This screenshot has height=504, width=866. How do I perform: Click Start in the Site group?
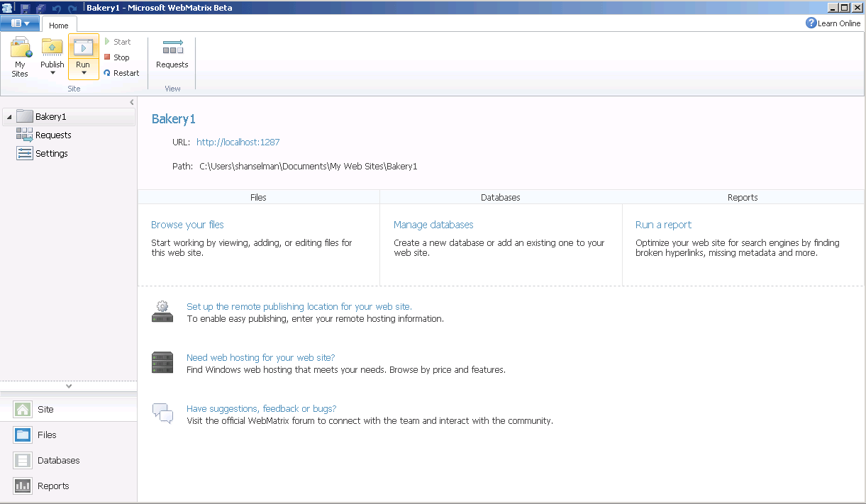coord(117,42)
